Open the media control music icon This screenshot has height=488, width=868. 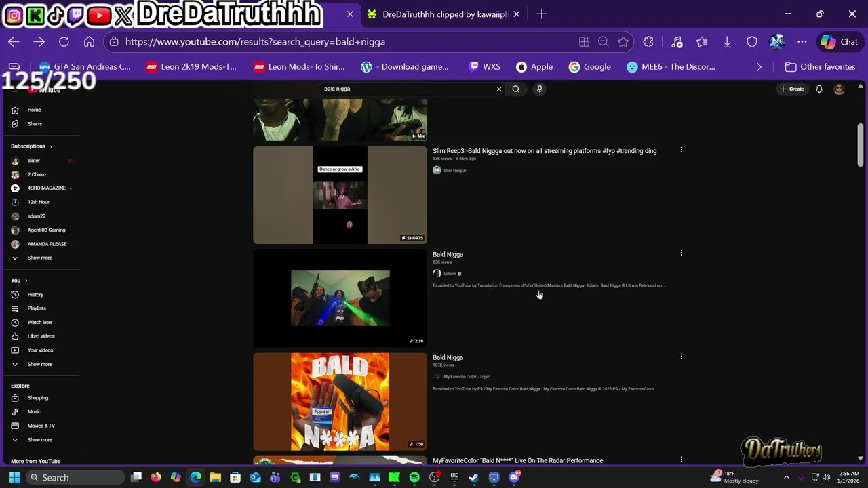tap(677, 42)
